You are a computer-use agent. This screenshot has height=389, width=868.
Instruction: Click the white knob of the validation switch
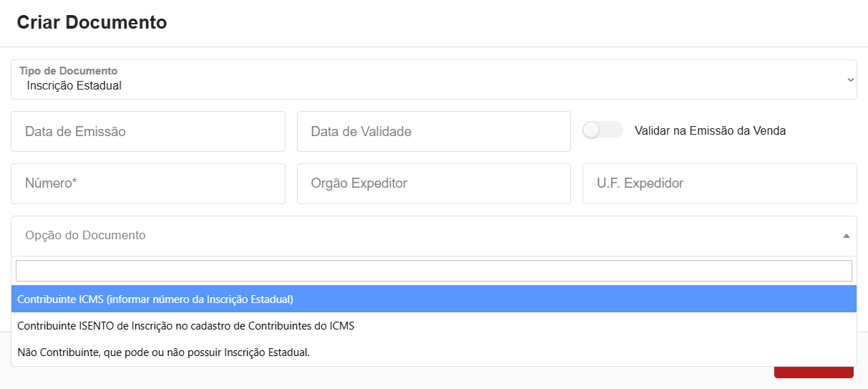point(592,130)
